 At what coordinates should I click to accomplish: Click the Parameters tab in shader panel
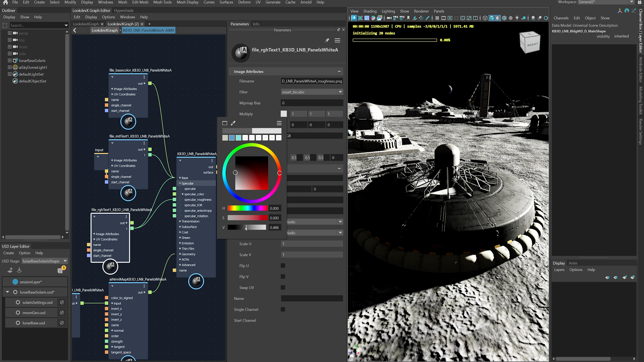tap(238, 23)
